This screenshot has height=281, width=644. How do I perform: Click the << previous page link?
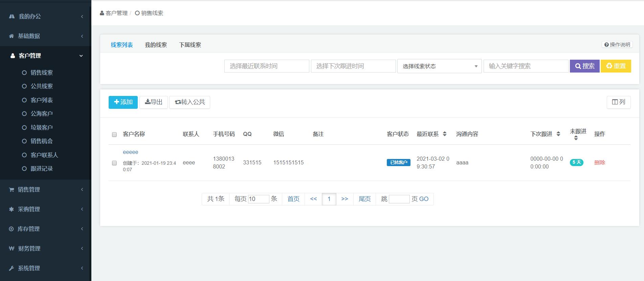click(x=313, y=199)
